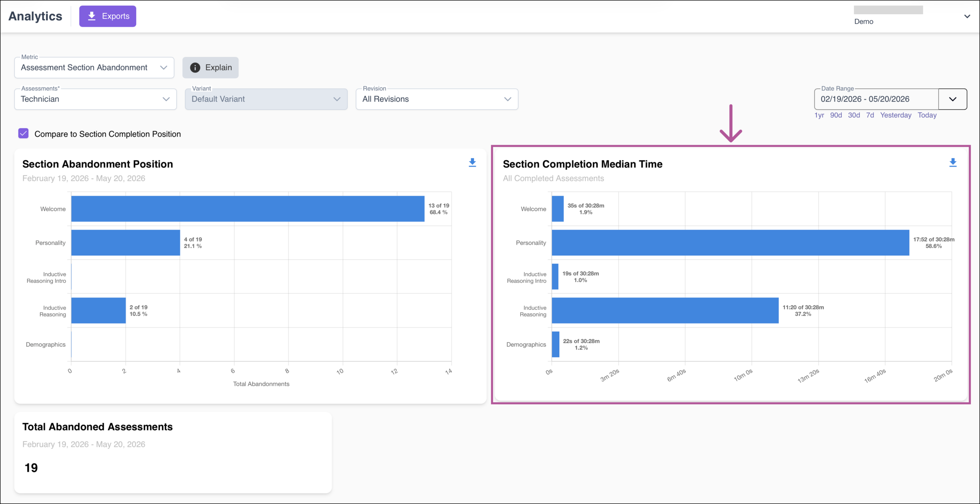Click the Welcome bar in abandonment chart
Image resolution: width=980 pixels, height=504 pixels.
click(x=248, y=209)
